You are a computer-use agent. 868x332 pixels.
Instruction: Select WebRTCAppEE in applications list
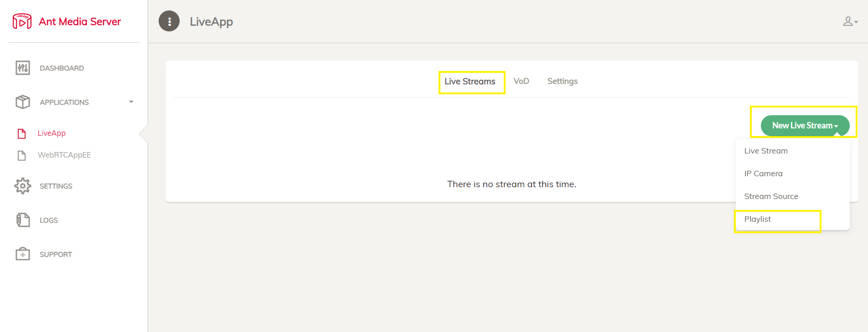pos(64,155)
